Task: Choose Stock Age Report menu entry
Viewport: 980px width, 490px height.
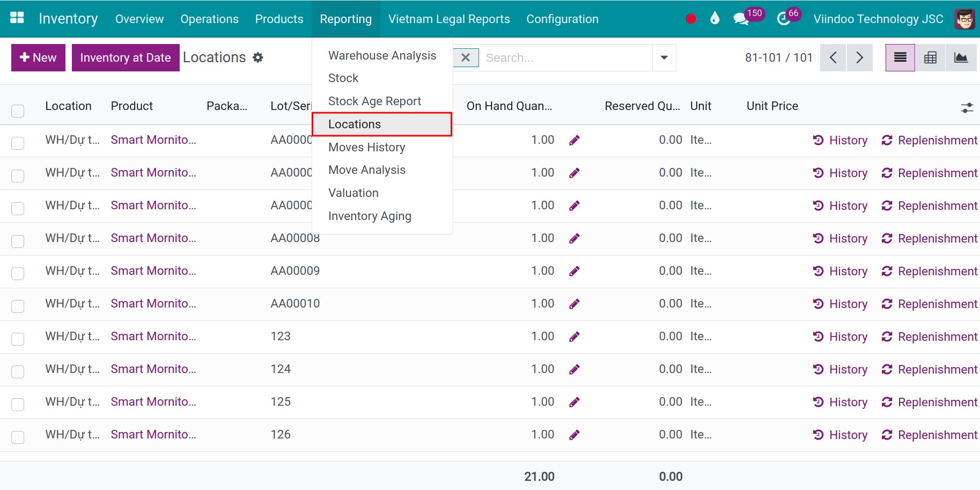Action: point(374,101)
